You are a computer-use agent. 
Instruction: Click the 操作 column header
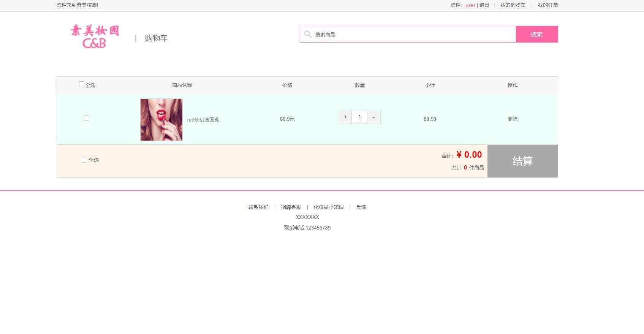click(513, 85)
